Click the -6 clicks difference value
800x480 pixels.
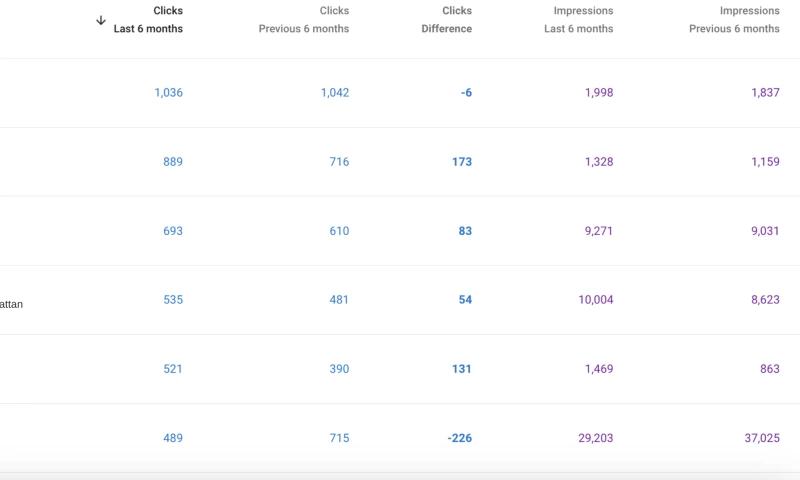pyautogui.click(x=466, y=93)
